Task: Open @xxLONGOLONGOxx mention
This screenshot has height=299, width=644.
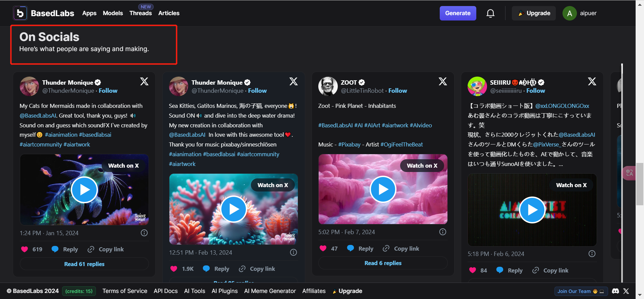Action: (562, 106)
